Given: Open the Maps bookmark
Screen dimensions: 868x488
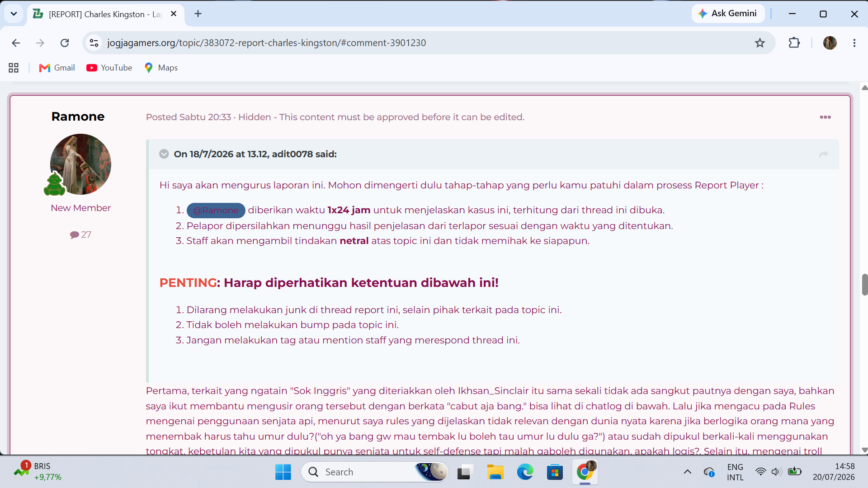Looking at the screenshot, I should point(161,68).
